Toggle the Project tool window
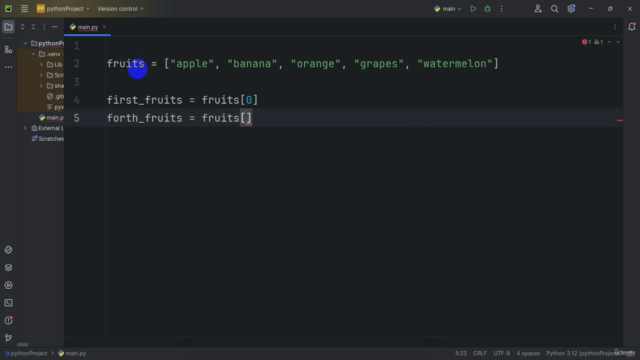The width and height of the screenshot is (640, 360). (x=8, y=27)
